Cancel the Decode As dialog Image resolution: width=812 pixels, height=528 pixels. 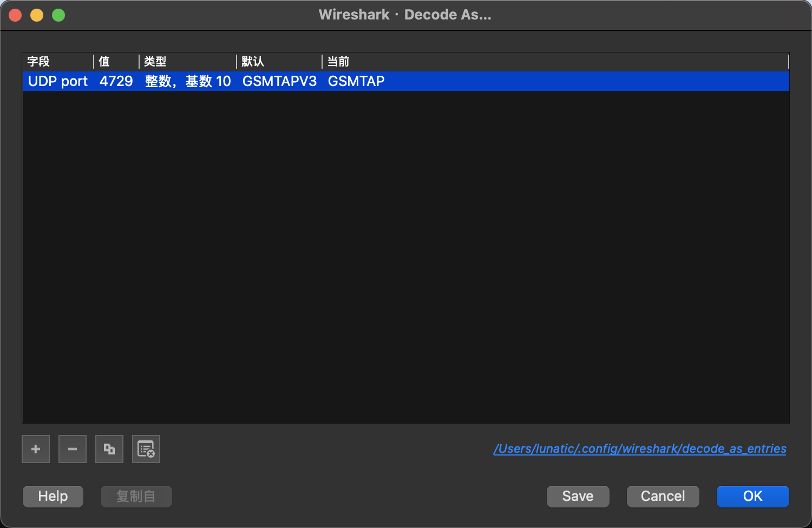coord(663,496)
